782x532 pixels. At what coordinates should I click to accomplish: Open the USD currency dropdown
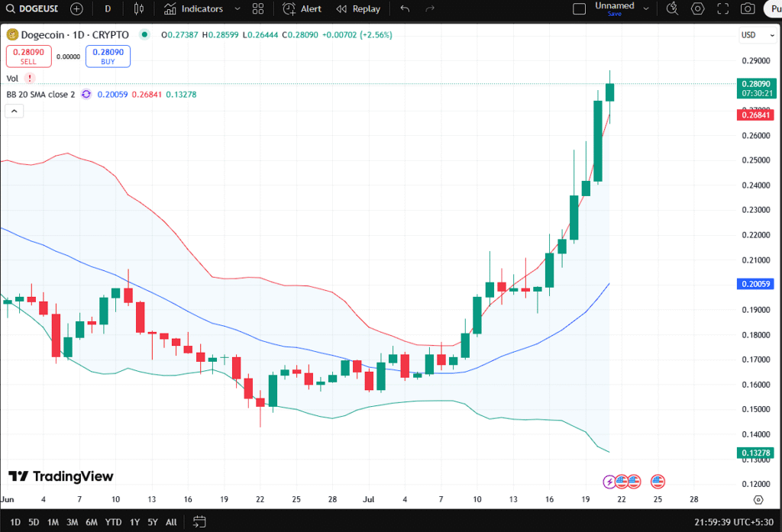pos(757,35)
